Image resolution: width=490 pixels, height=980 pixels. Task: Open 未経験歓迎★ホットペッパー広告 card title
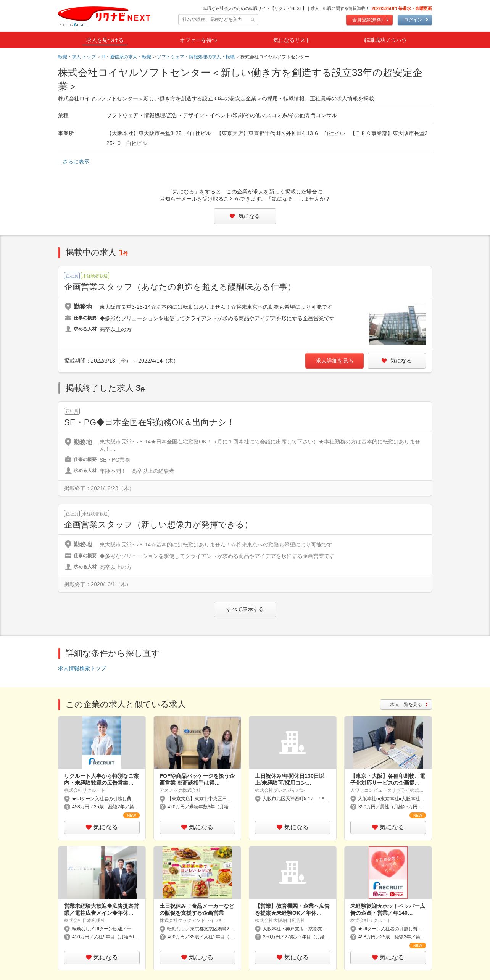coord(388,909)
